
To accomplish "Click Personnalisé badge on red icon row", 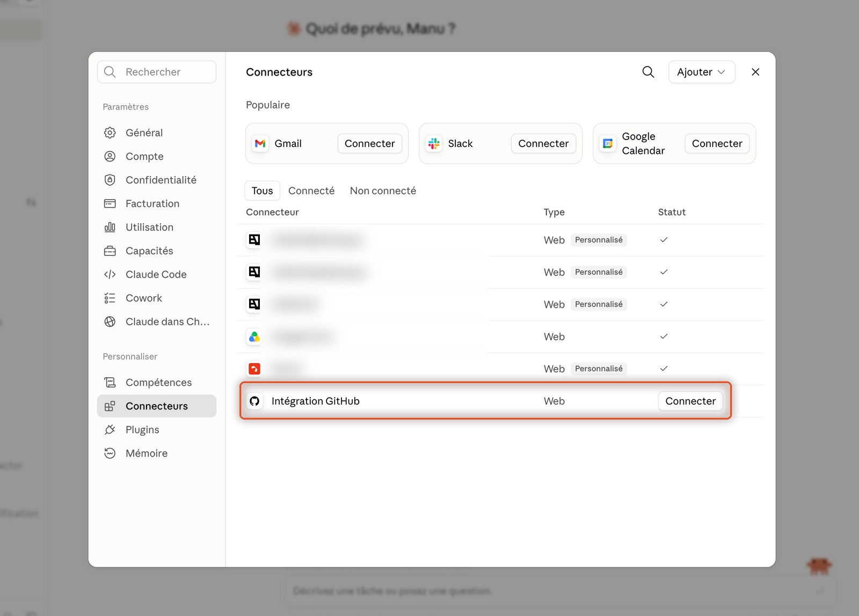I will click(x=599, y=369).
